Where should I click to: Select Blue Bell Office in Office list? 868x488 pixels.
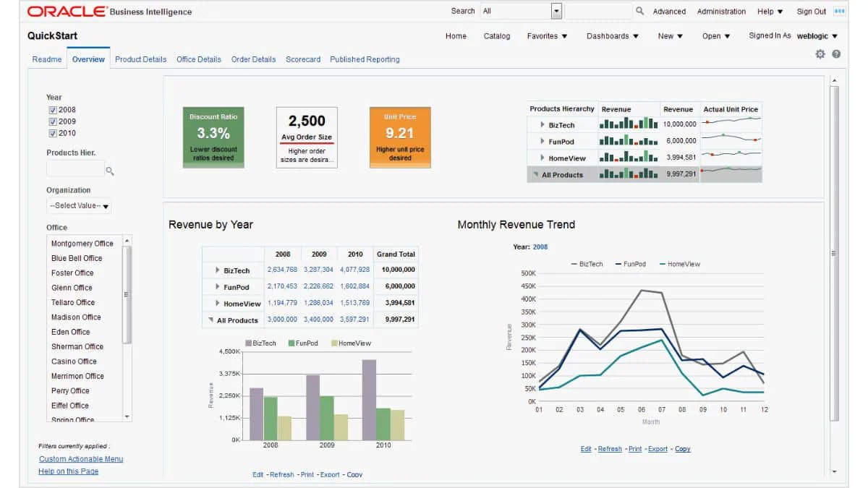(x=77, y=258)
